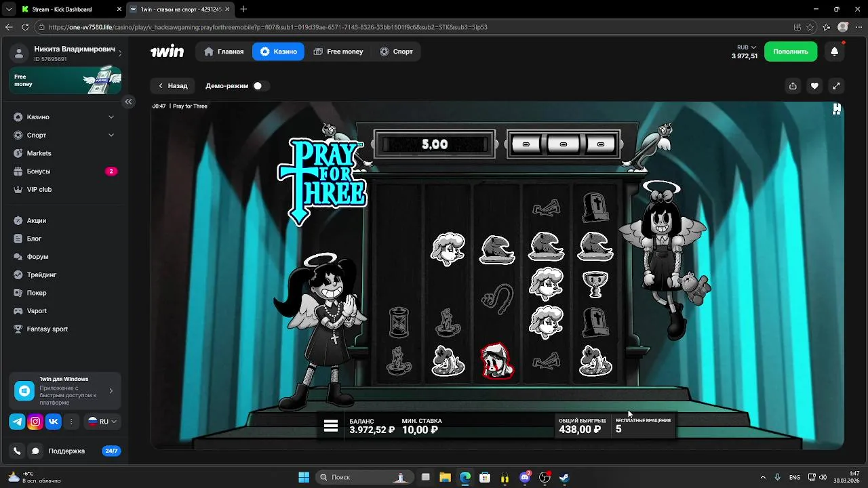
Task: Bookmark this page with star icon
Action: pyautogui.click(x=810, y=27)
